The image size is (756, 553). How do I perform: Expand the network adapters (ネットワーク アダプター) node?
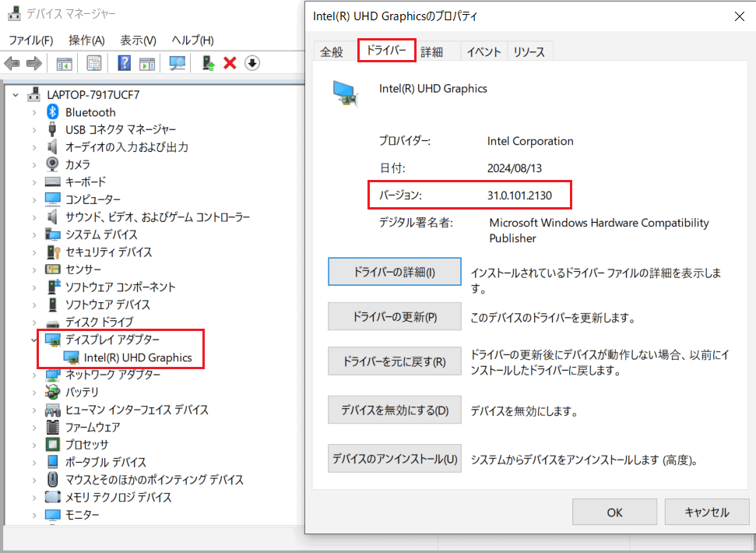tap(34, 375)
